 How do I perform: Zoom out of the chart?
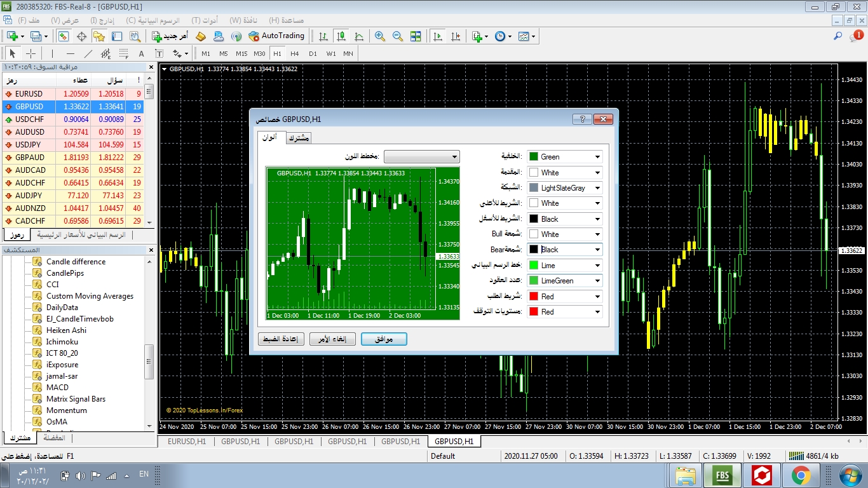(398, 36)
